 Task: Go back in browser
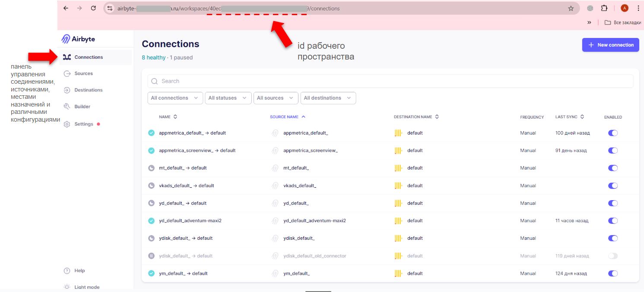coord(66,8)
